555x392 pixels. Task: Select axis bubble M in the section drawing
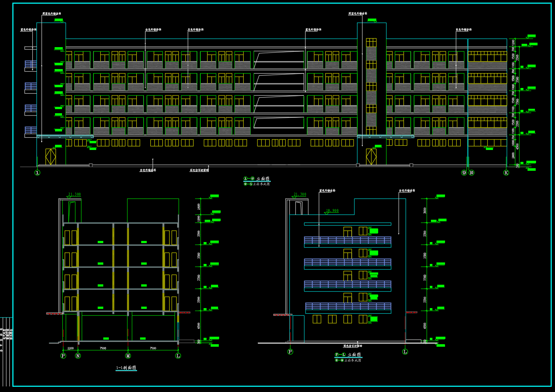point(128,356)
